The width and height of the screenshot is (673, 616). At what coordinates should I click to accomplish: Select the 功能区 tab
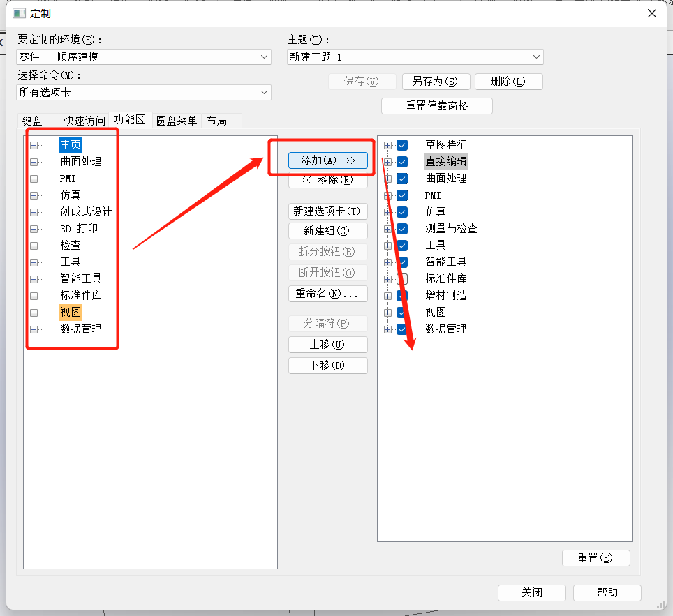pos(130,120)
